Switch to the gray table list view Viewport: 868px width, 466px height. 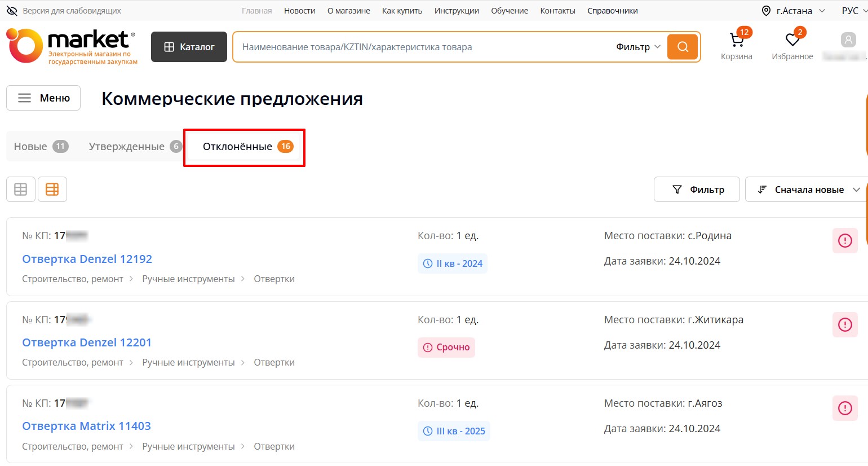[x=21, y=190]
